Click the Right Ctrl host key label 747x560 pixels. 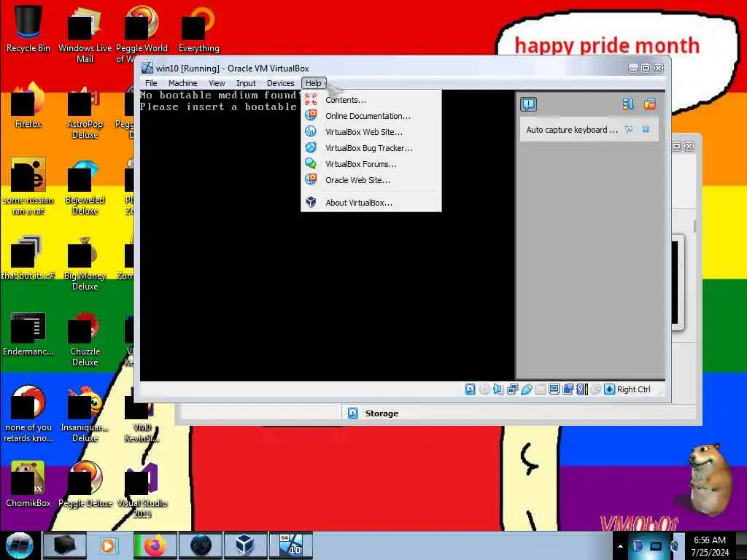tap(634, 389)
